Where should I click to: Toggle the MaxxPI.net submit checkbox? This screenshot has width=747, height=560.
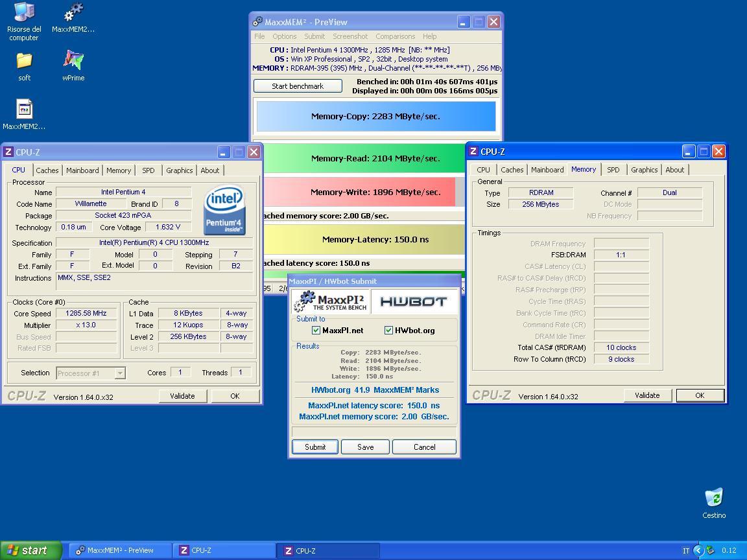pos(315,331)
